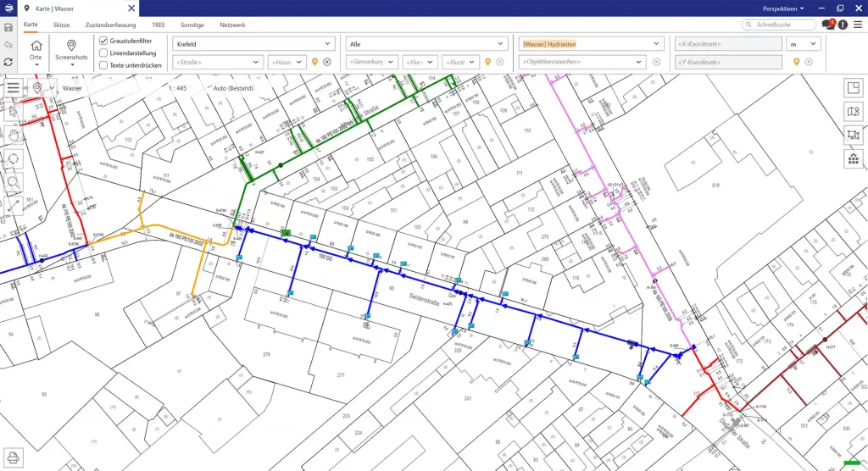The height and width of the screenshot is (471, 868).
Task: Open the Zustandserfassung tab
Action: pos(111,25)
